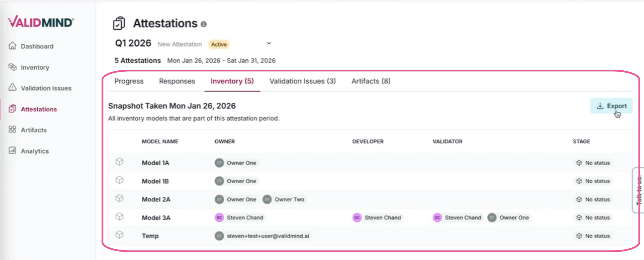Click the 'Q1 2026' period title
This screenshot has width=644, height=260.
point(133,43)
